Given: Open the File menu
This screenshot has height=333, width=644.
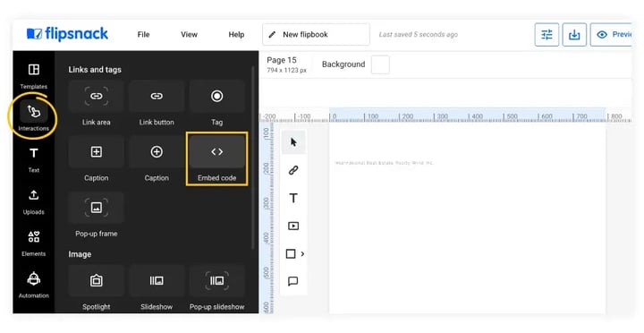Looking at the screenshot, I should point(143,35).
